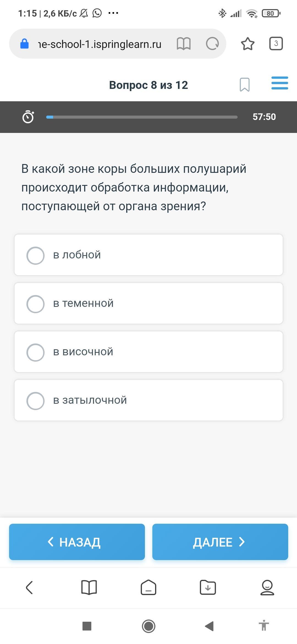
Task: Open browser bookmarks book icon in bottom bar
Action: click(89, 588)
